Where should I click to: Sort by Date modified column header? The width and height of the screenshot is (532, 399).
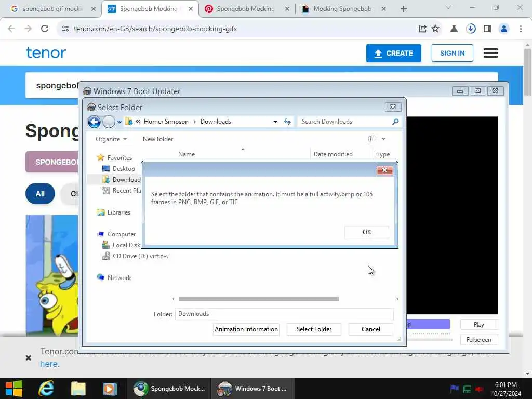click(x=333, y=154)
